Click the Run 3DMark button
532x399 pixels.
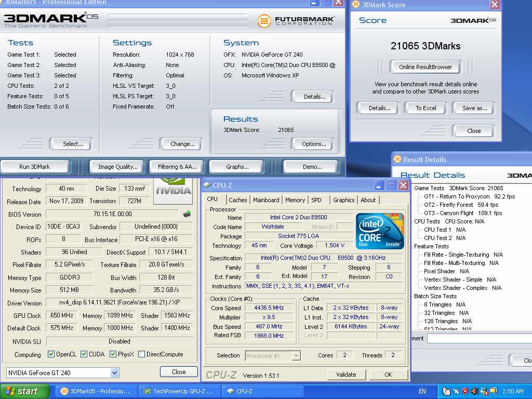pos(35,167)
